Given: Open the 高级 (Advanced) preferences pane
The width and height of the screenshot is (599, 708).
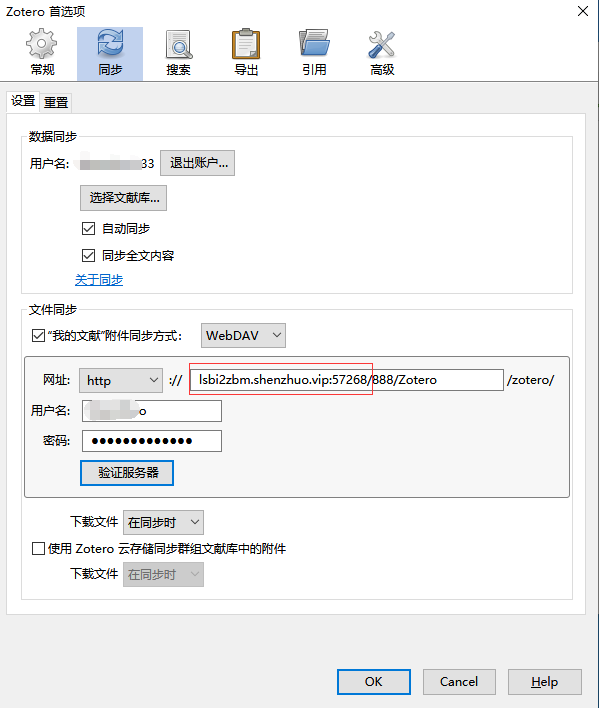Looking at the screenshot, I should click(x=382, y=53).
